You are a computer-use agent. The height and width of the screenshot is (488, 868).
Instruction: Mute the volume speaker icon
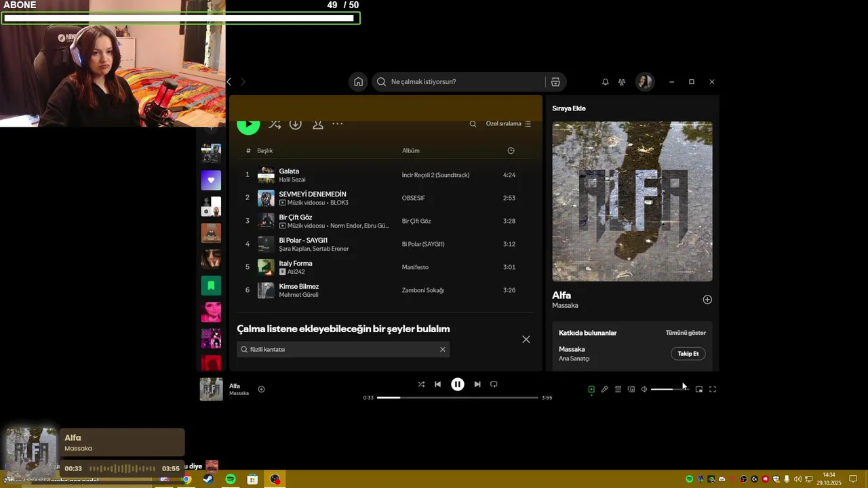pos(644,390)
